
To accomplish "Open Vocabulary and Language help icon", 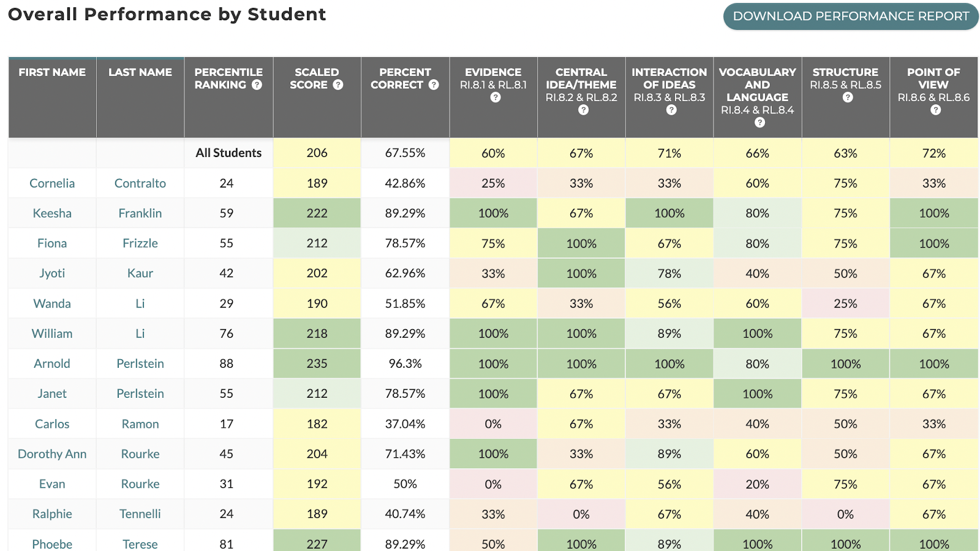I will click(x=759, y=123).
